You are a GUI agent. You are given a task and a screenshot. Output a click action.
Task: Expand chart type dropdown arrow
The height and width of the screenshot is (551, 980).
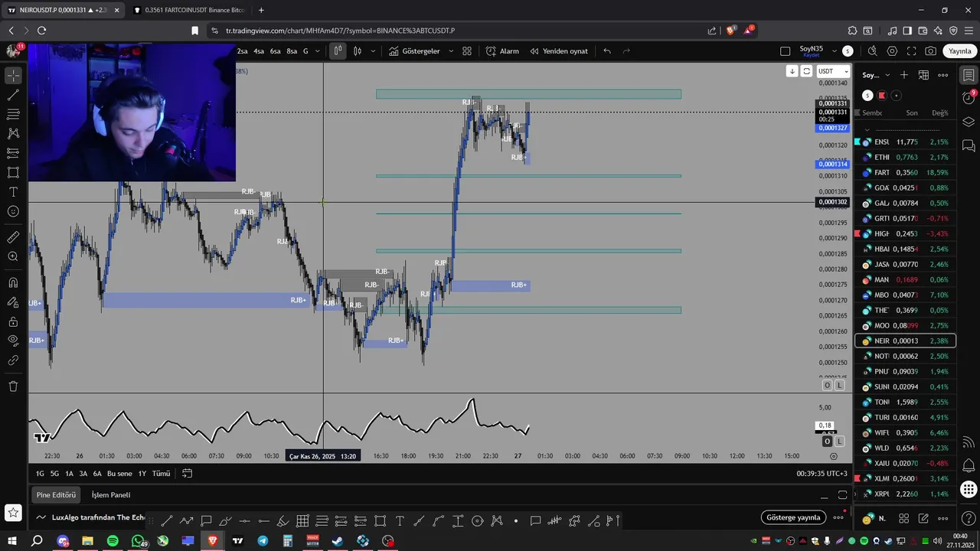click(x=373, y=51)
